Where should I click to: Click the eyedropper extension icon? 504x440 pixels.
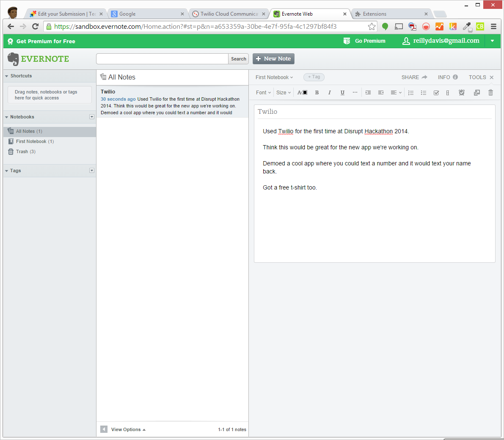click(x=467, y=27)
